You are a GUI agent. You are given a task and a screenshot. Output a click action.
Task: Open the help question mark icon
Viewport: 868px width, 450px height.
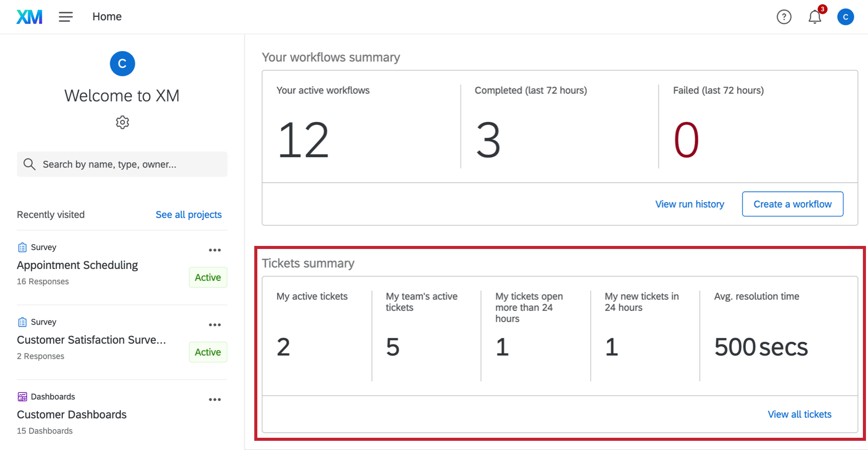click(x=784, y=17)
